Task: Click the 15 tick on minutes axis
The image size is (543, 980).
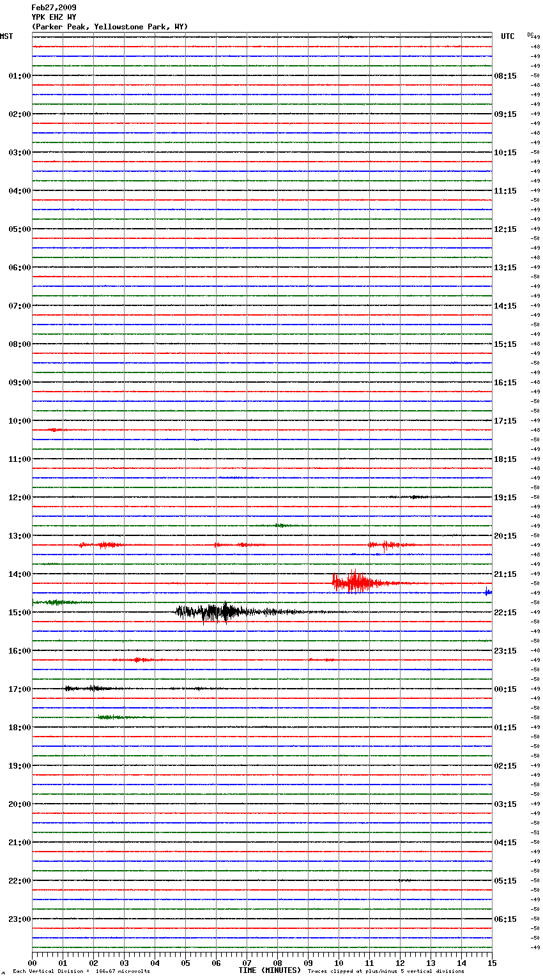Action: click(x=492, y=963)
